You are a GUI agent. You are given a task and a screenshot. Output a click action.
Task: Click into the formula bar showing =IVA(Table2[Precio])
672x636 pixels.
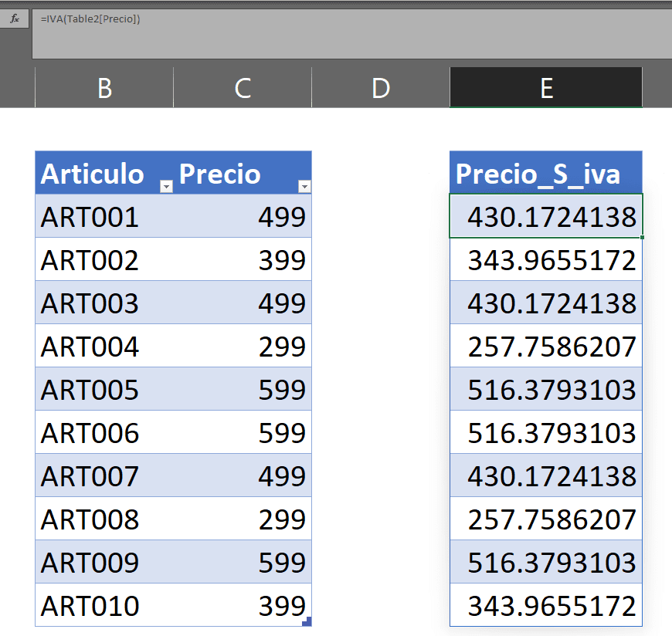[x=348, y=31]
